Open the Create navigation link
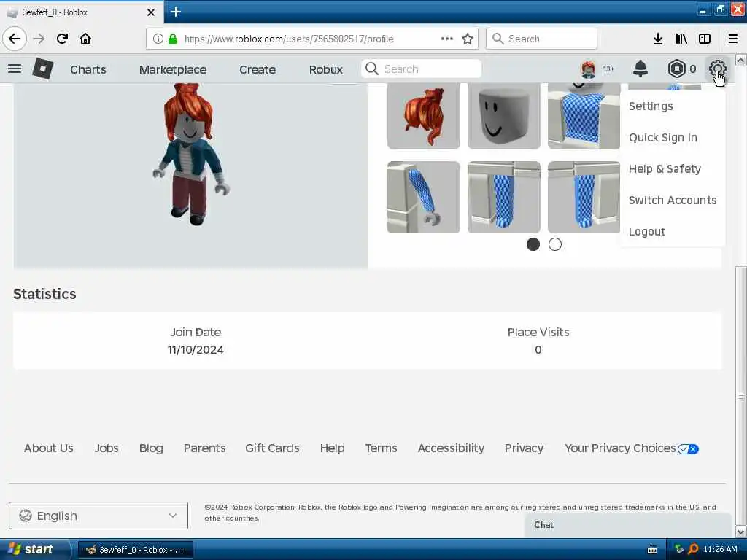747x560 pixels. click(258, 69)
